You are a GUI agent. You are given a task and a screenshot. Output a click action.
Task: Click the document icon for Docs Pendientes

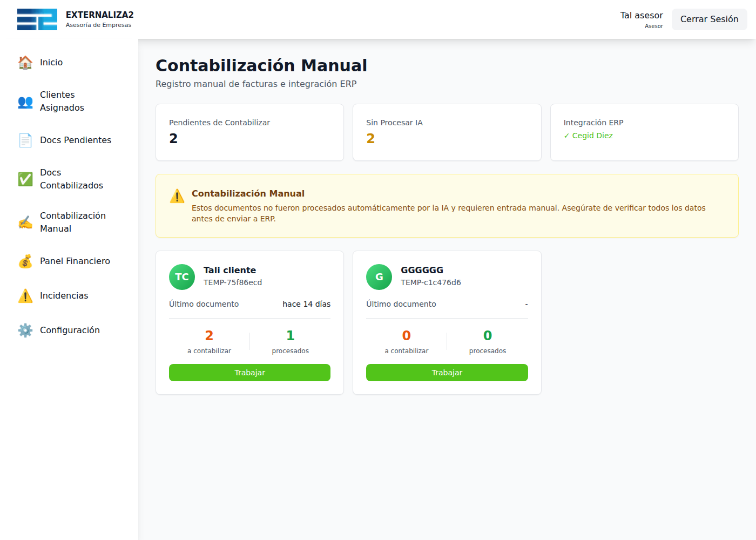tap(25, 140)
